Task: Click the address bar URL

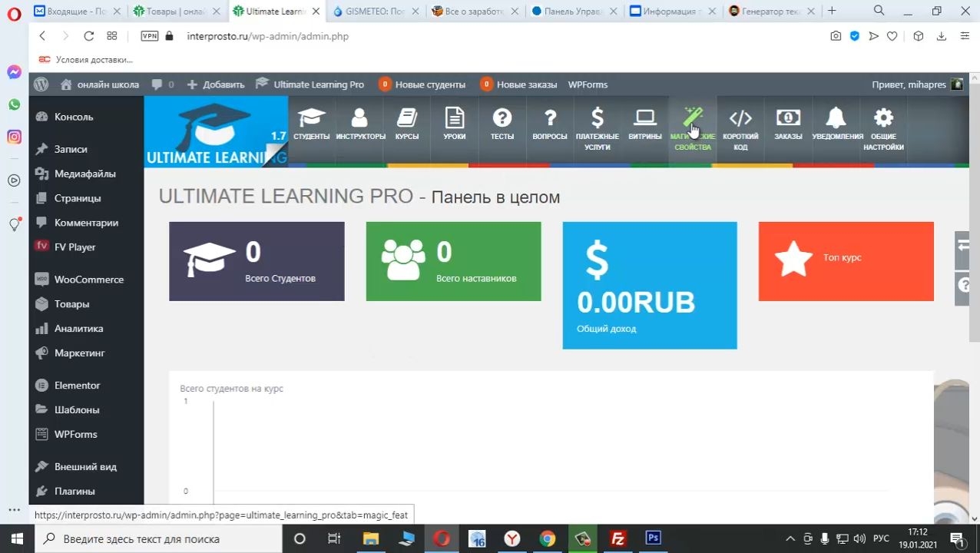Action: [x=267, y=36]
